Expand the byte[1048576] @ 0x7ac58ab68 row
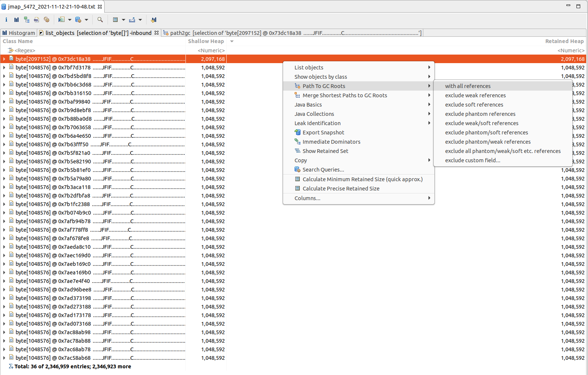This screenshot has height=375, width=588. [4, 358]
